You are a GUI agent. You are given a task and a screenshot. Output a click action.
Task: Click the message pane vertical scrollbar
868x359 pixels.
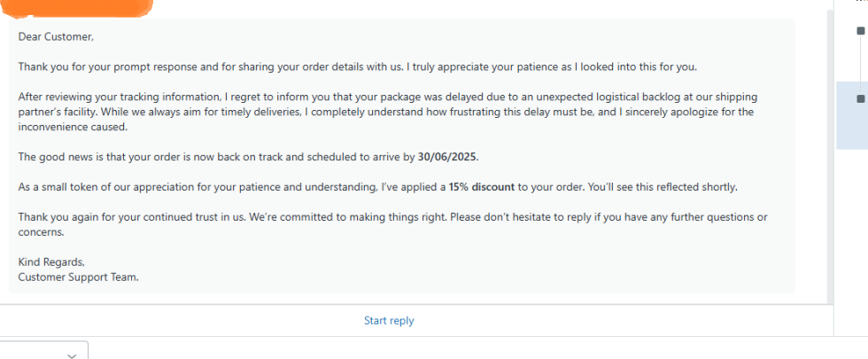[829, 160]
